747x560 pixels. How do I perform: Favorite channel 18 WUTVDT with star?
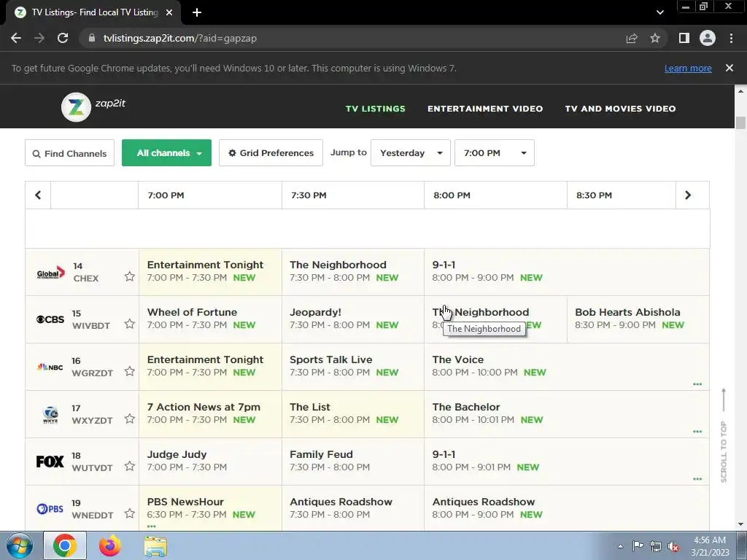click(130, 466)
